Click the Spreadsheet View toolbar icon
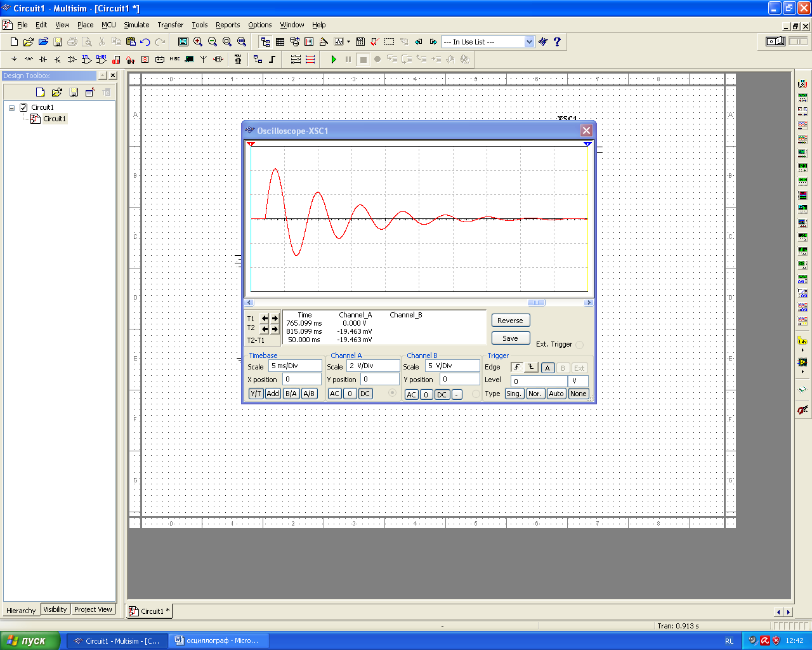Viewport: 812px width, 650px height. tap(280, 42)
